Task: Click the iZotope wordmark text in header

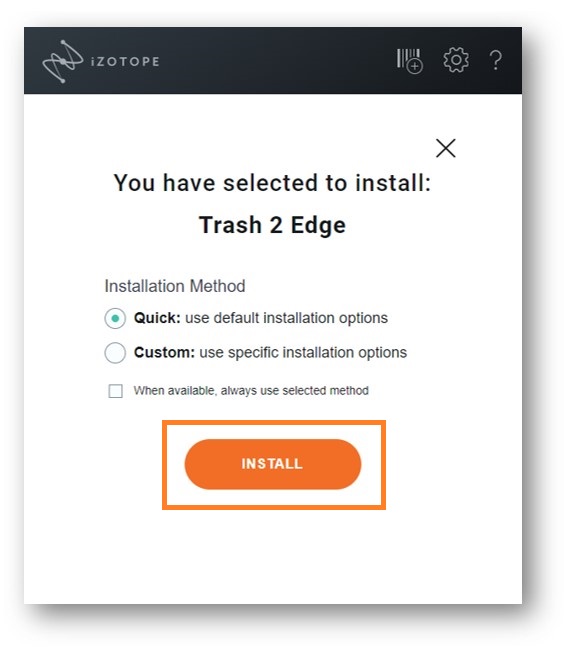Action: (125, 62)
